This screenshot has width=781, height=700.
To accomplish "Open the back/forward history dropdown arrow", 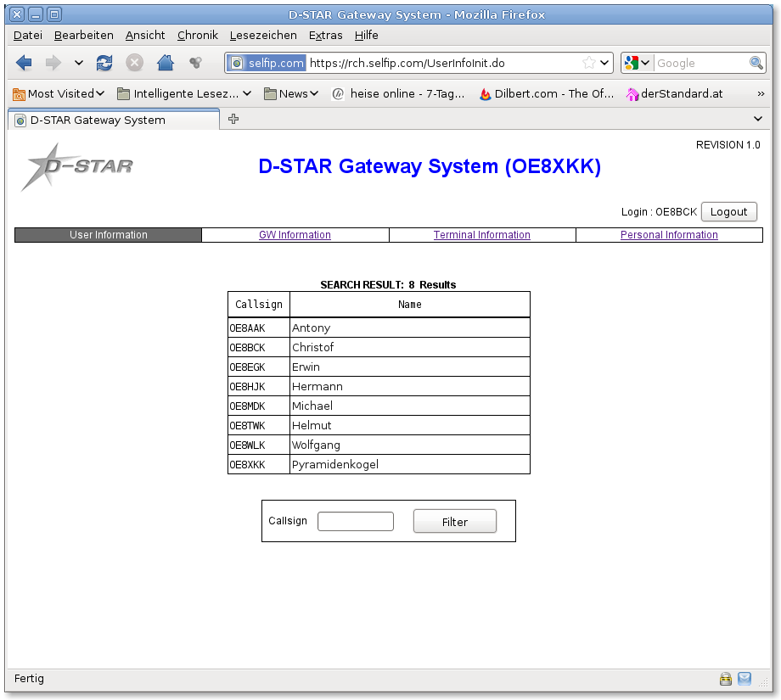I will tap(79, 64).
